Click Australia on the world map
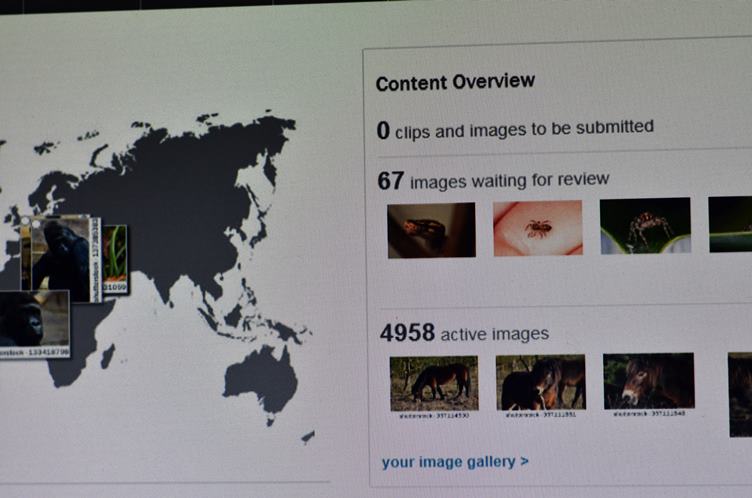This screenshot has width=752, height=498. point(260,381)
